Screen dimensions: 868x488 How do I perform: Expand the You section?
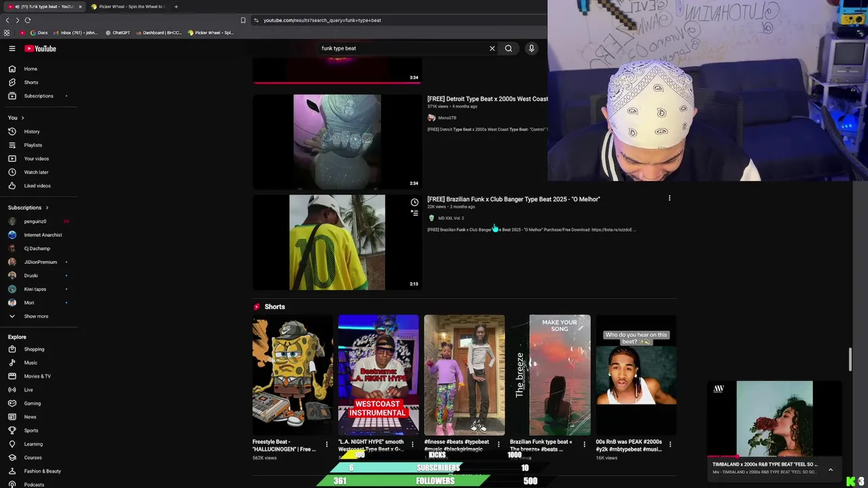16,118
